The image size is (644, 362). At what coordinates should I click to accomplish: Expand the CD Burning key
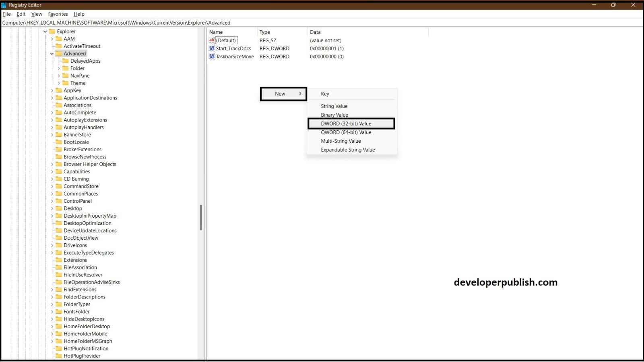pos(52,179)
